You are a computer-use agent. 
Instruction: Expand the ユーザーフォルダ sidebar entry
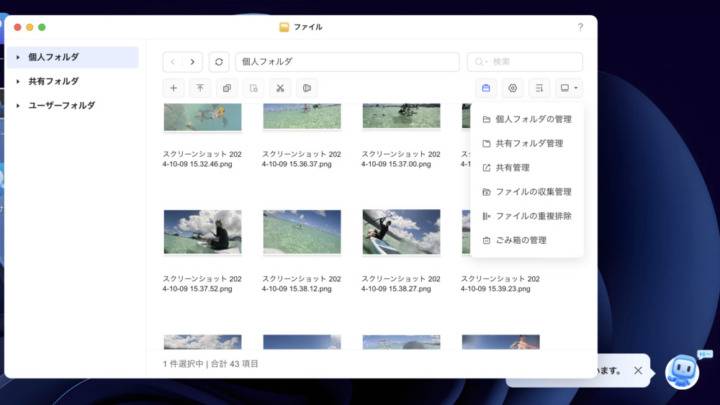coord(18,105)
